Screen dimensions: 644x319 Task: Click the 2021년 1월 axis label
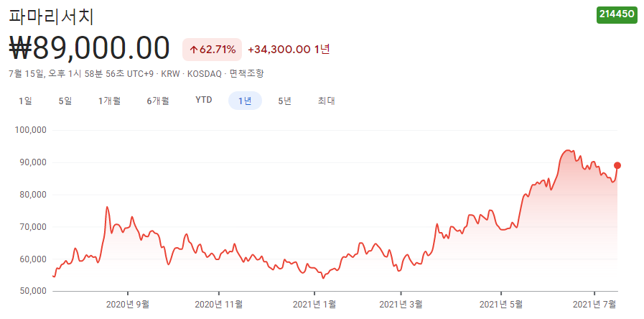[314, 305]
